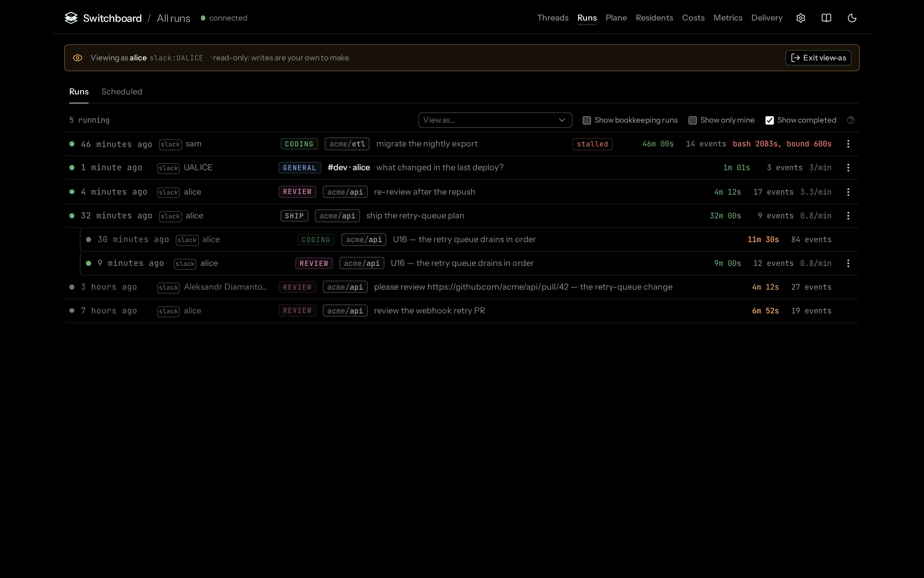924x578 pixels.
Task: Open kebab menu for migrate the nightly export
Action: click(x=848, y=144)
